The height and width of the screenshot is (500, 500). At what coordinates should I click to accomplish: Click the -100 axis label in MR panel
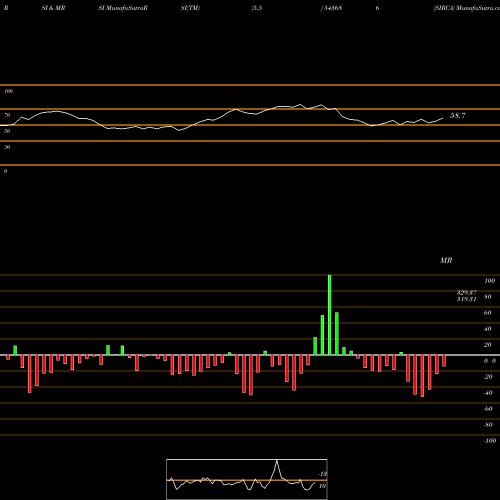pos(490,441)
